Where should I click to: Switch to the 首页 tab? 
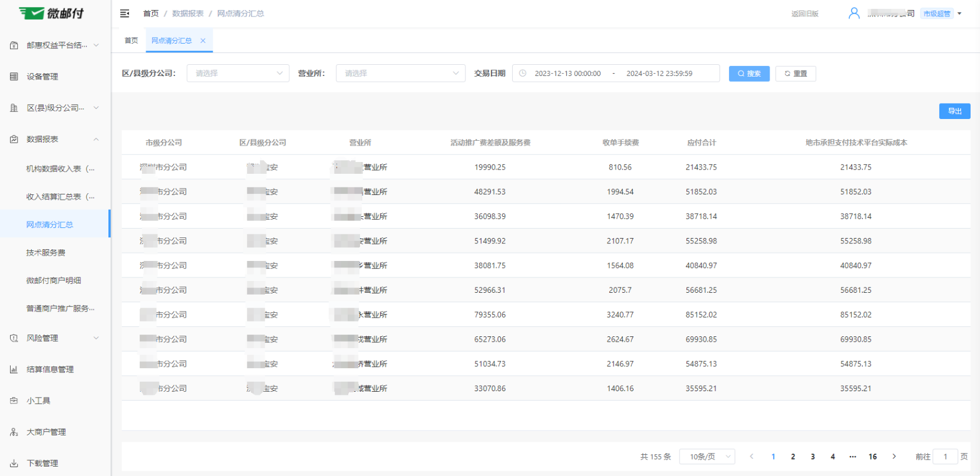pyautogui.click(x=131, y=41)
